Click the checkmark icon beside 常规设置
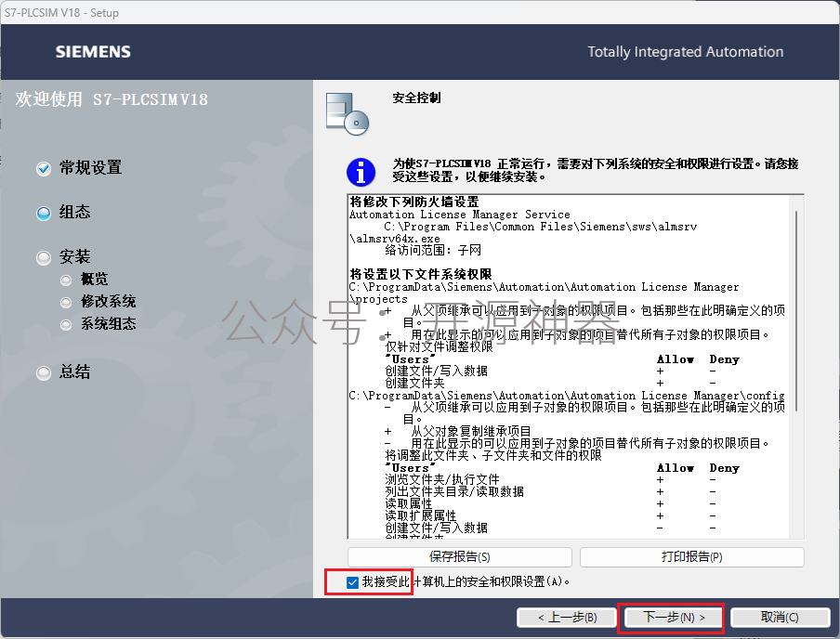 (x=44, y=169)
